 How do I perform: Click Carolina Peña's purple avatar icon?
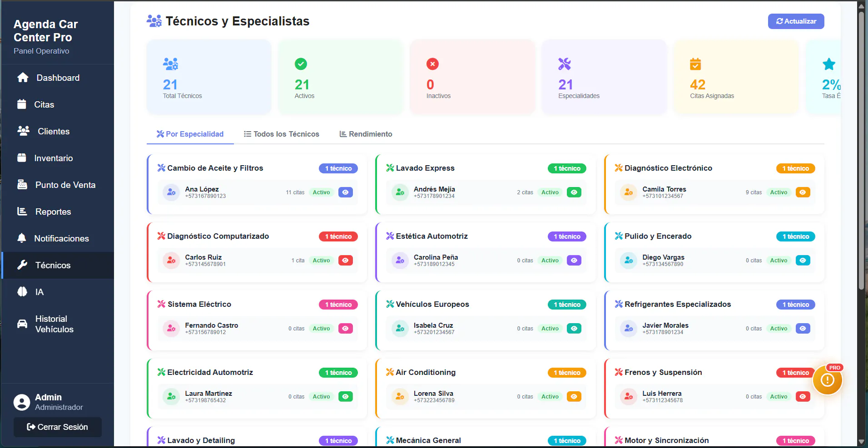coord(400,261)
